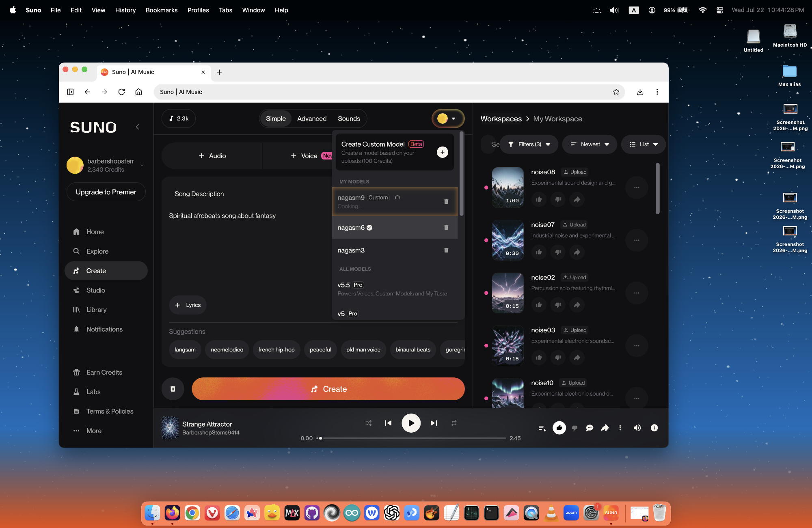This screenshot has height=528, width=812.
Task: Reload the Suno page
Action: point(121,92)
